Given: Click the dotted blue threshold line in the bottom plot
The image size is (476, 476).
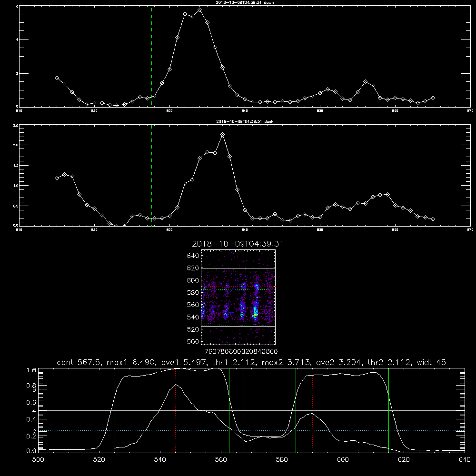Looking at the screenshot, I should tap(252, 430).
